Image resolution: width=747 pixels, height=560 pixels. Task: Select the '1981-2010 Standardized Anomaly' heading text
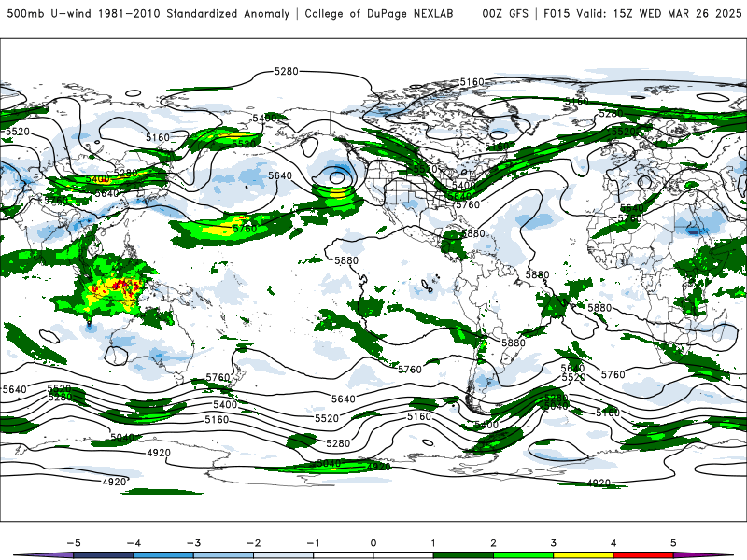point(193,13)
